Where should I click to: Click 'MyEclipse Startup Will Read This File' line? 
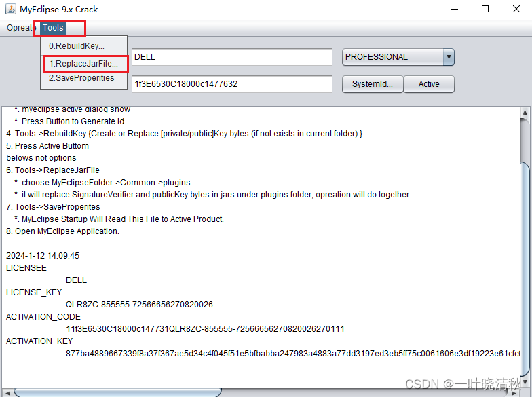(119, 219)
